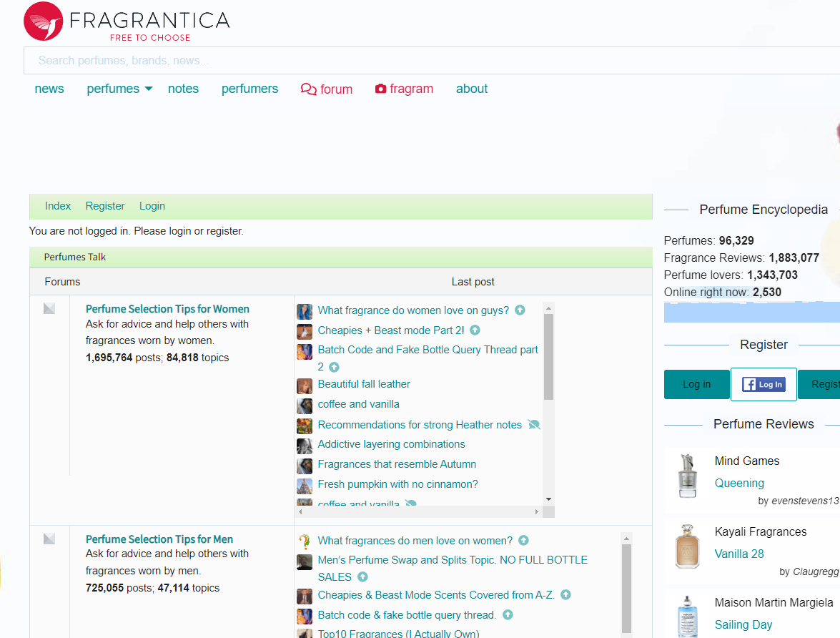Click the Kayali Vanilla 28 bottle thumbnail

tap(687, 546)
